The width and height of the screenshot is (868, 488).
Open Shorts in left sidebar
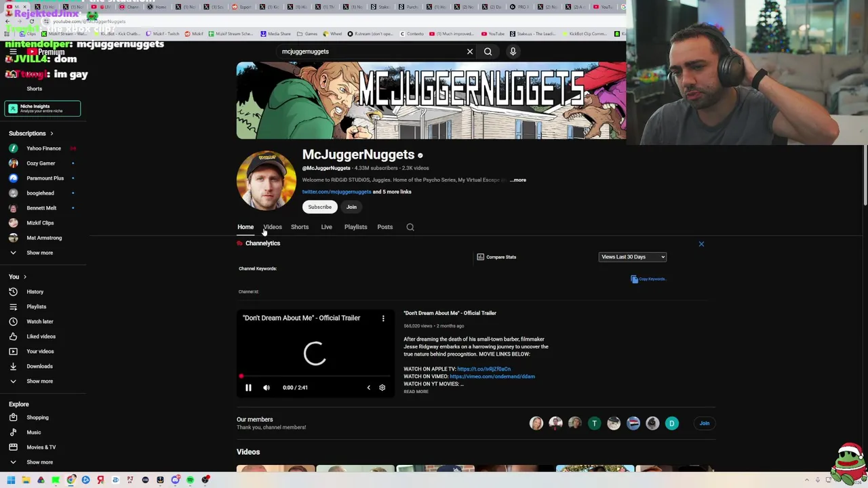tap(34, 89)
